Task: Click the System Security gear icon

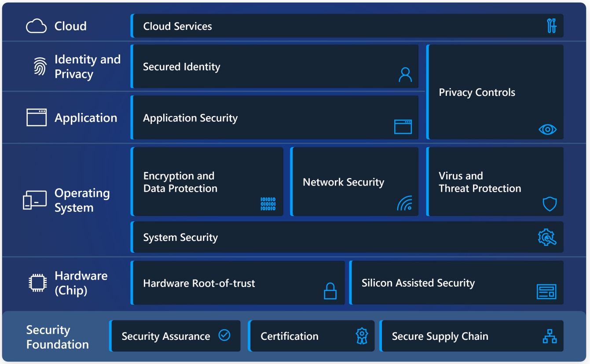Action: [547, 237]
